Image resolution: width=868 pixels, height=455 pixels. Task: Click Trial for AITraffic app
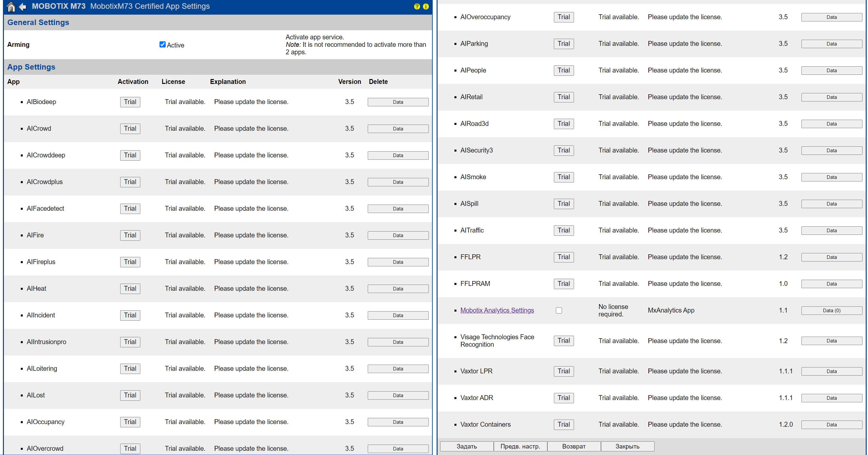pos(563,230)
